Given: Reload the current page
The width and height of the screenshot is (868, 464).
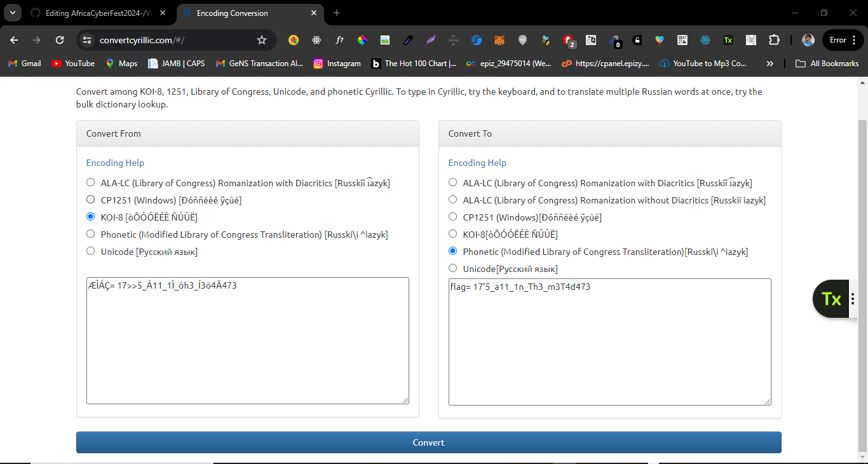Looking at the screenshot, I should coord(60,40).
